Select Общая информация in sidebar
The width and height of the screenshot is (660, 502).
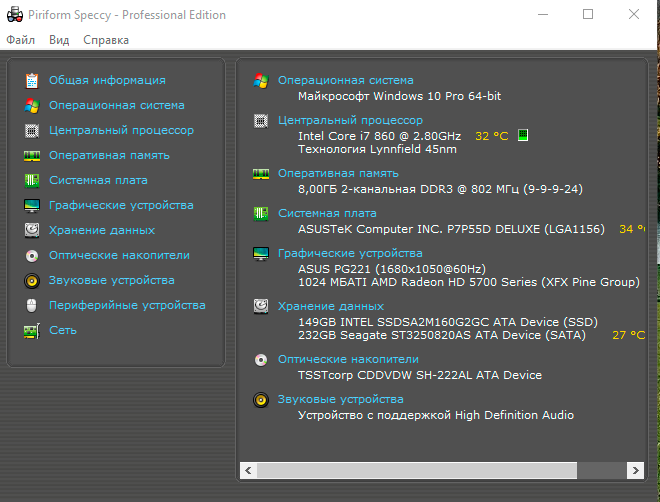click(x=107, y=80)
